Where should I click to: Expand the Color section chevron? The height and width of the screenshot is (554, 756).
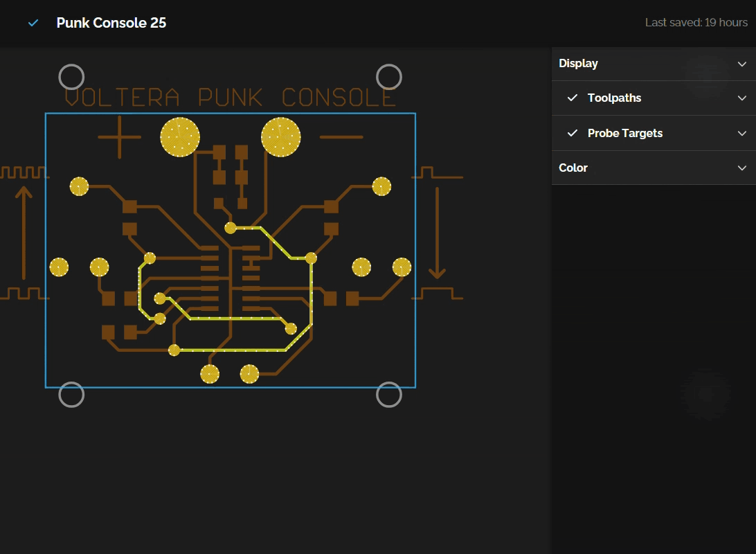(742, 168)
